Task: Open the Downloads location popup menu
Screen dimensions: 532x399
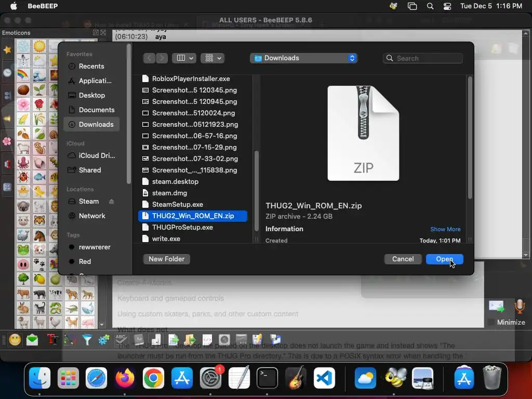Action: [x=303, y=58]
